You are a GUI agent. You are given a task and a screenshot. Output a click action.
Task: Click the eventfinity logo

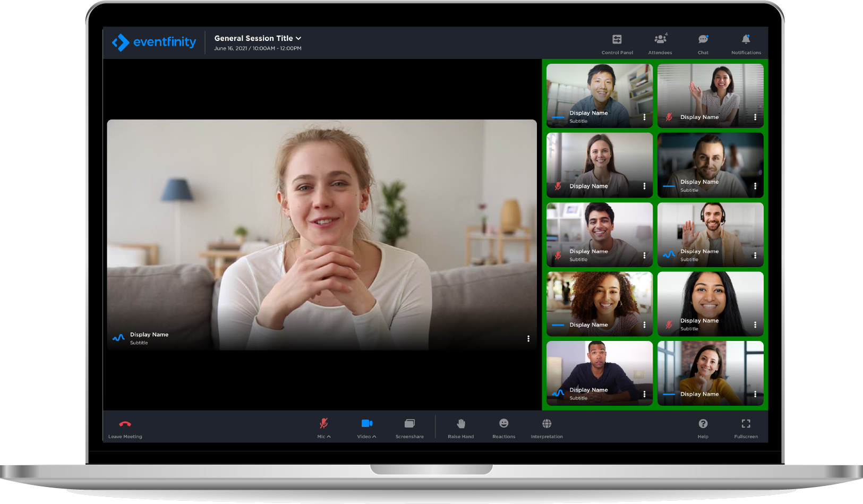pos(154,42)
